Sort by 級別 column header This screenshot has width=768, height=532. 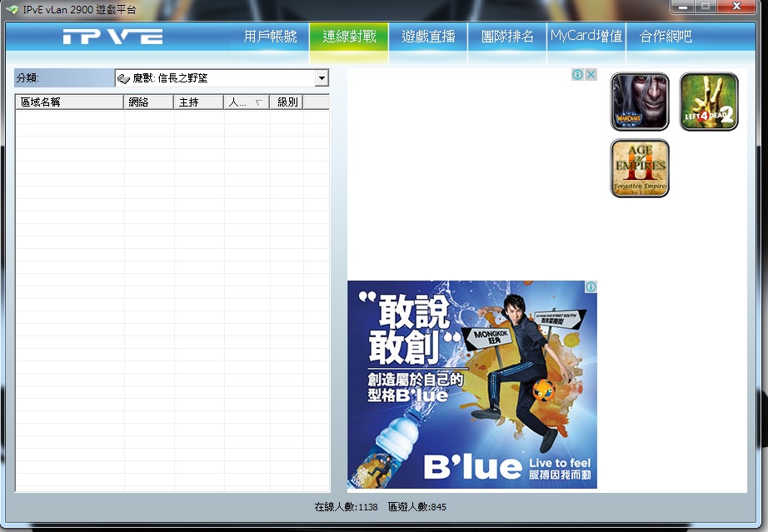(287, 102)
